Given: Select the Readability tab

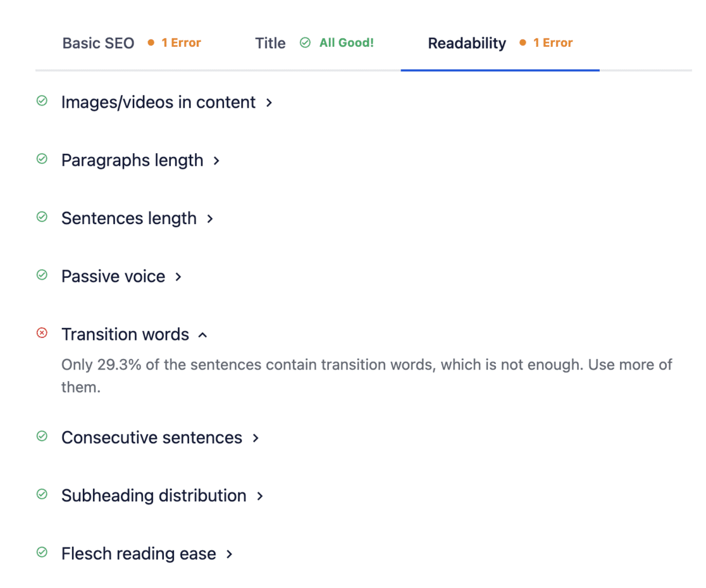Looking at the screenshot, I should [467, 43].
